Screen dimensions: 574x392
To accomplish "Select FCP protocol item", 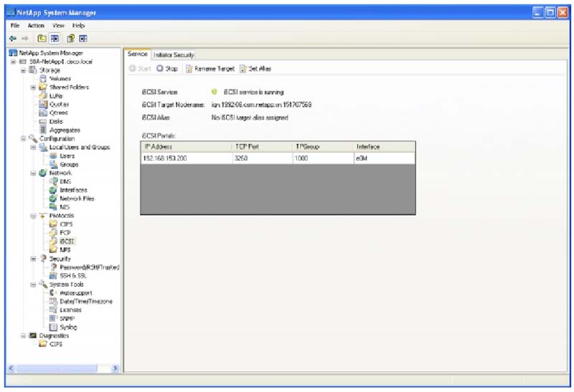I will click(x=65, y=233).
